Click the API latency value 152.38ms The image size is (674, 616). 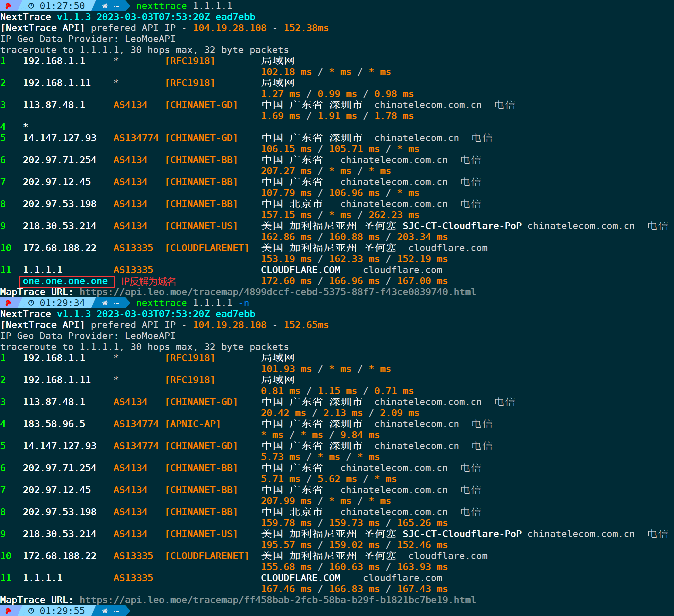(x=306, y=28)
